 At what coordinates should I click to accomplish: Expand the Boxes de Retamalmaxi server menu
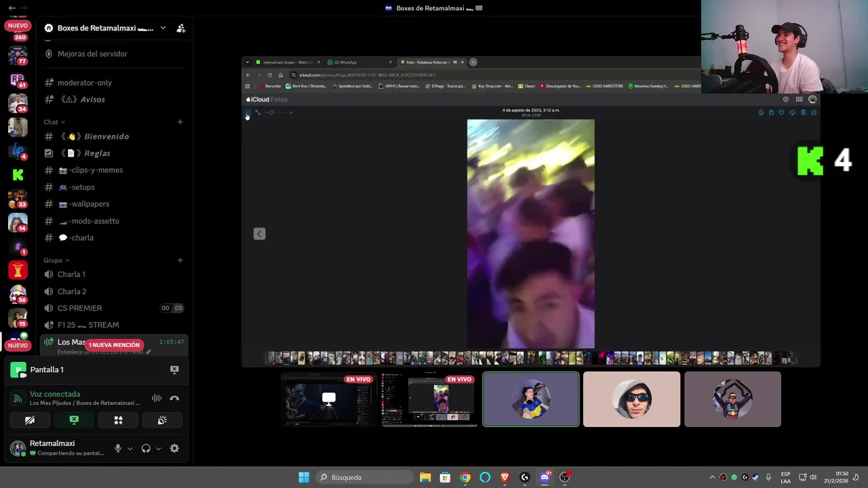click(163, 28)
